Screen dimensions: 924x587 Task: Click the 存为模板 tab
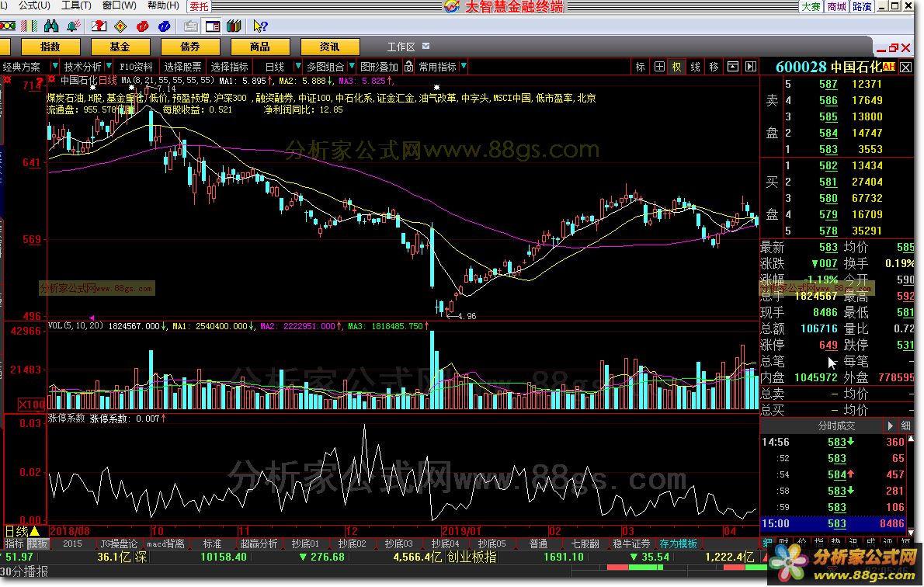click(678, 544)
